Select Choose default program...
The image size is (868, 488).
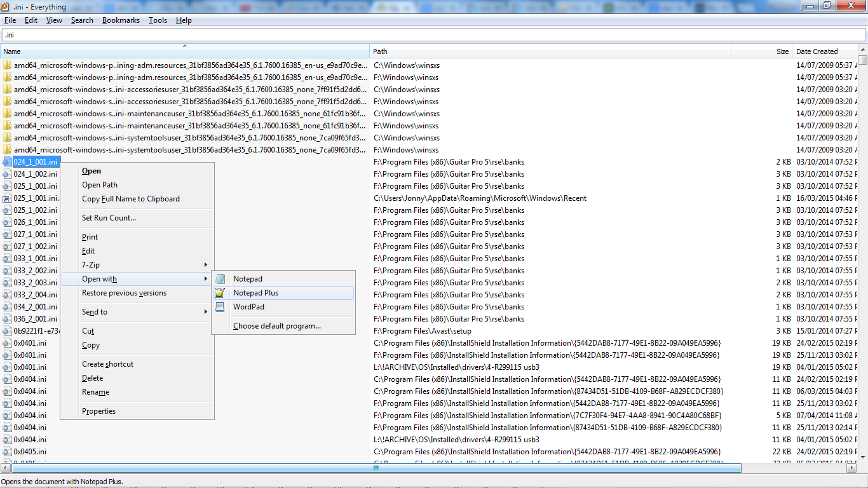pos(283,326)
